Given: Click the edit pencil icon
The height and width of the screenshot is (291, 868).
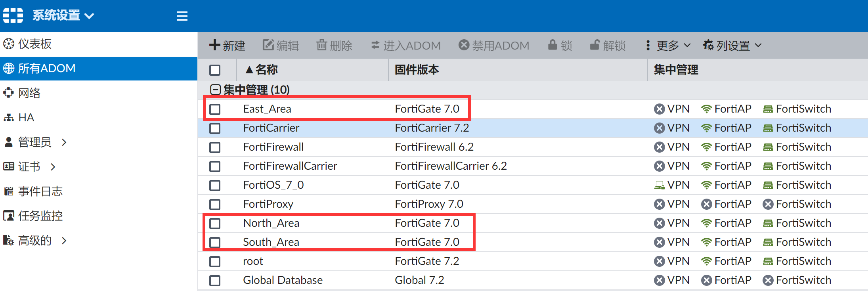Looking at the screenshot, I should (268, 45).
